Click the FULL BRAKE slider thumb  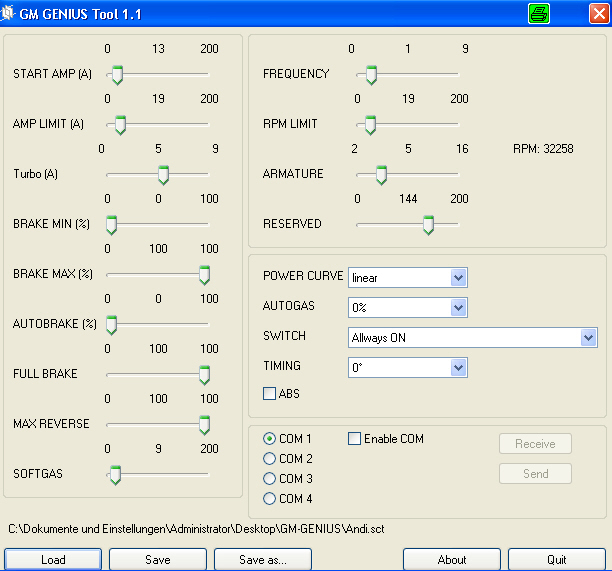(204, 375)
